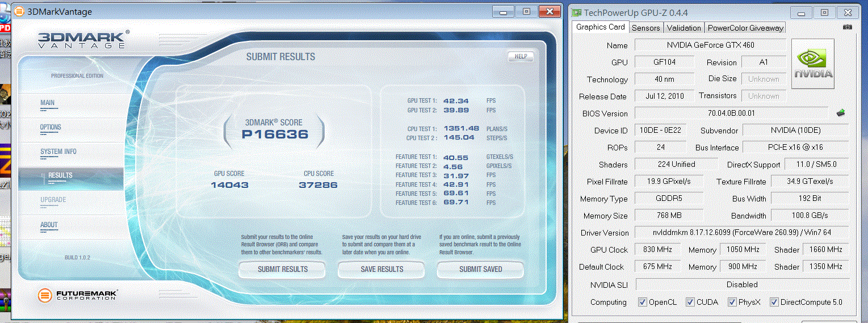
Task: Toggle the PhysX checkbox
Action: click(732, 302)
